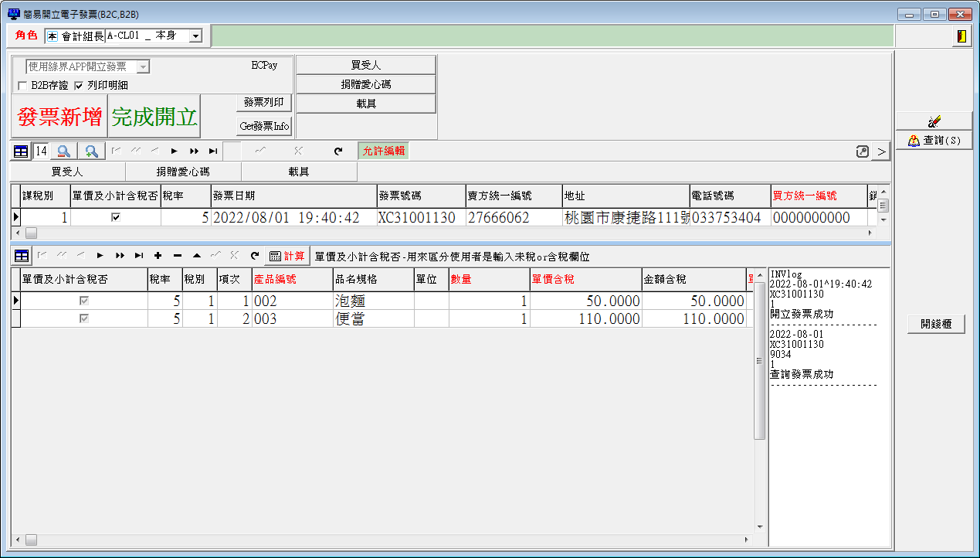Click the zoom-in magnifier icon in upper toolbar
Screen dimensions: 980x558
91,151
